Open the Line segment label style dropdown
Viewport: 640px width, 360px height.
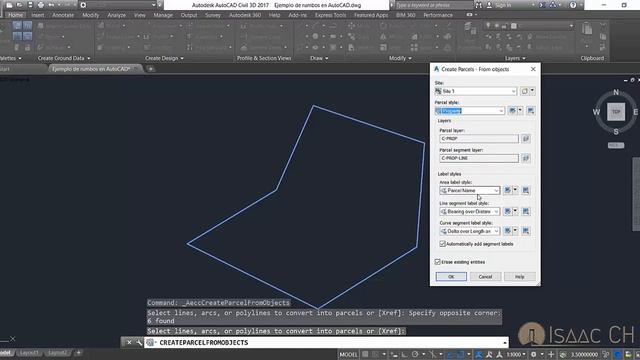tap(470, 211)
